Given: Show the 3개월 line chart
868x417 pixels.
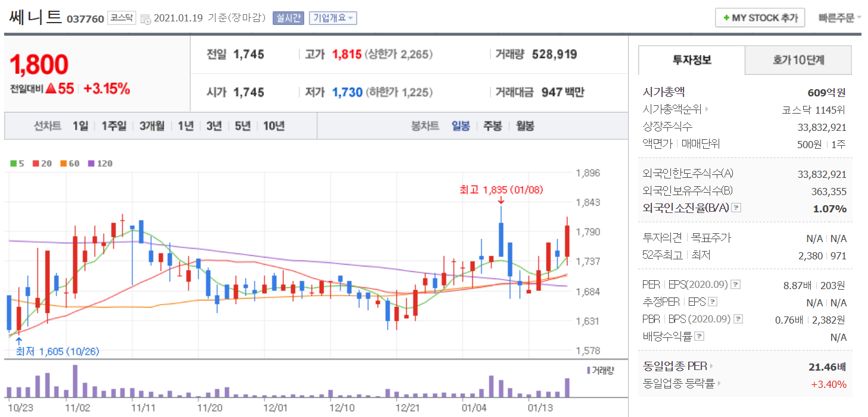Looking at the screenshot, I should pos(152,126).
